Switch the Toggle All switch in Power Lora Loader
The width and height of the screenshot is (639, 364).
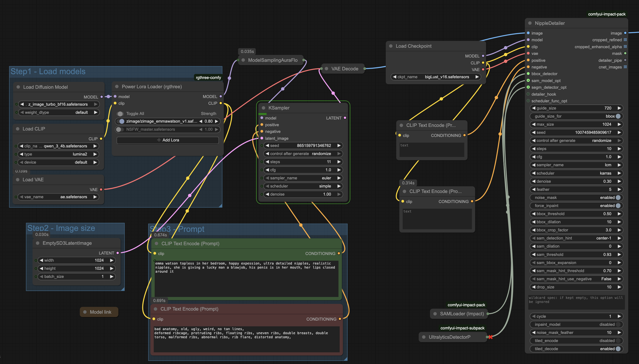click(x=120, y=114)
